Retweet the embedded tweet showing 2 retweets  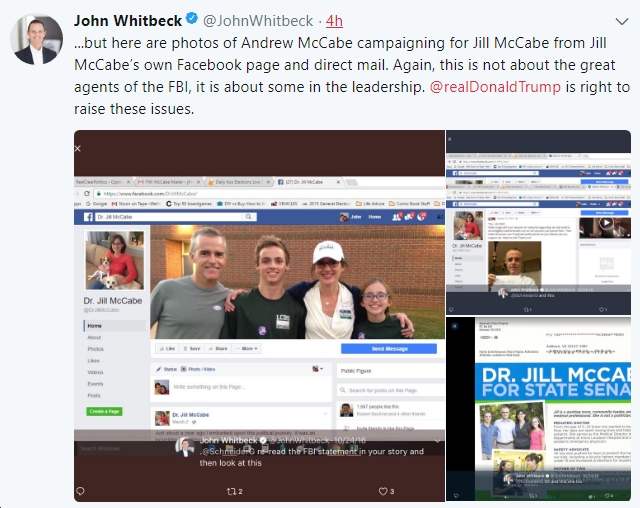click(234, 491)
